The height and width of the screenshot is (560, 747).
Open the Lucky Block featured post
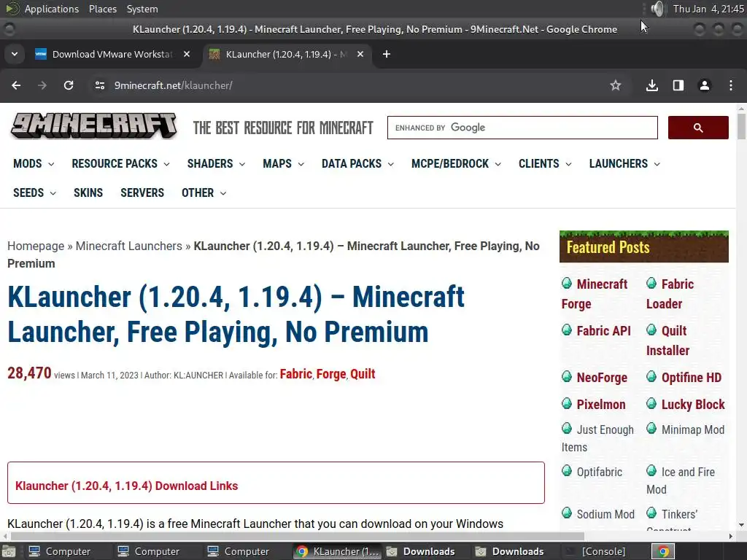(x=693, y=404)
